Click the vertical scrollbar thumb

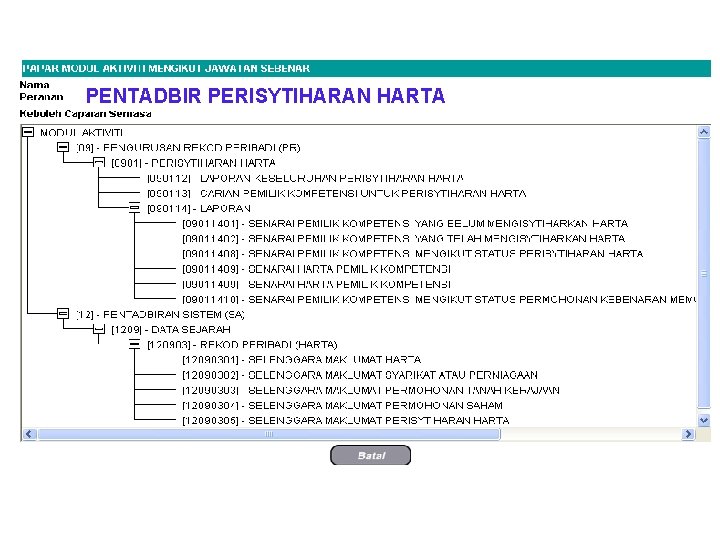703,274
